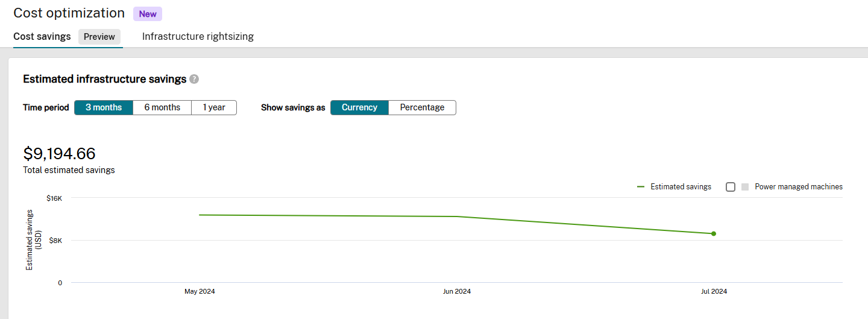Click the Cost optimization page heading
This screenshot has width=868, height=319.
(x=69, y=13)
